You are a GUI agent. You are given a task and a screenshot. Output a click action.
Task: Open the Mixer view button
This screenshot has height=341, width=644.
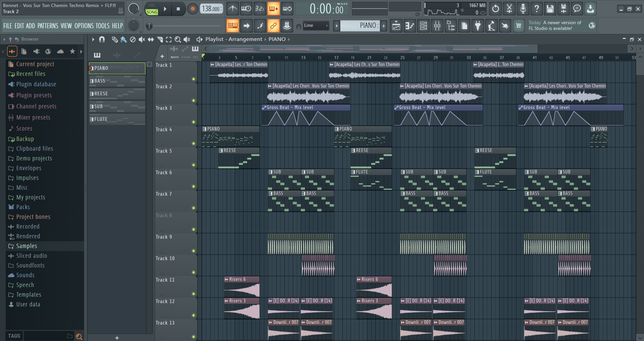pyautogui.click(x=437, y=26)
